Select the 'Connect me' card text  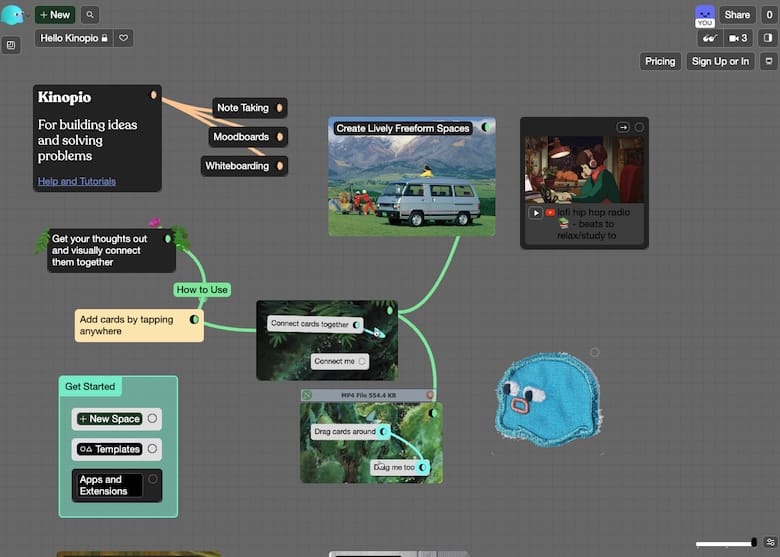pyautogui.click(x=334, y=362)
